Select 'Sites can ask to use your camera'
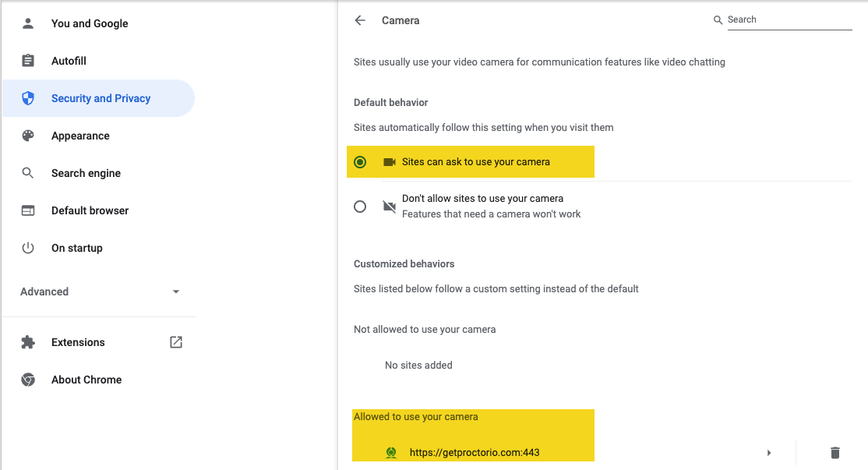Viewport: 868px width, 470px height. 360,162
